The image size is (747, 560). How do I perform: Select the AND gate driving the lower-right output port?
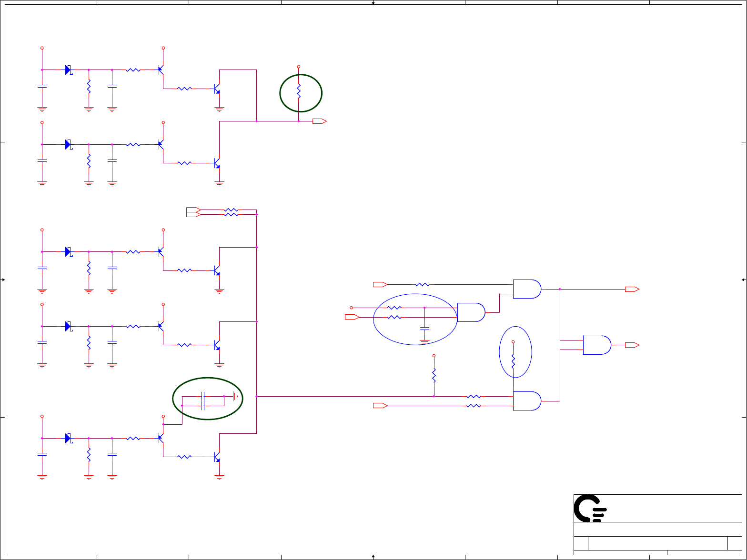coord(597,345)
